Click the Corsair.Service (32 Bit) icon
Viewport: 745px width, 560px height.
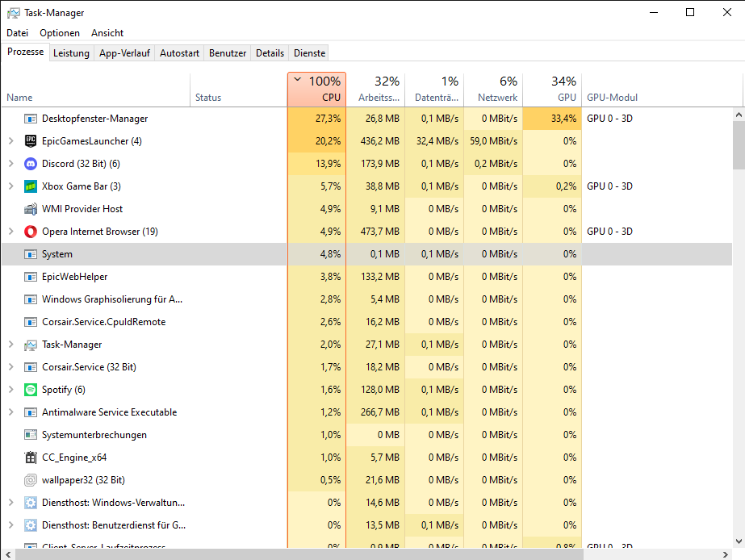31,367
